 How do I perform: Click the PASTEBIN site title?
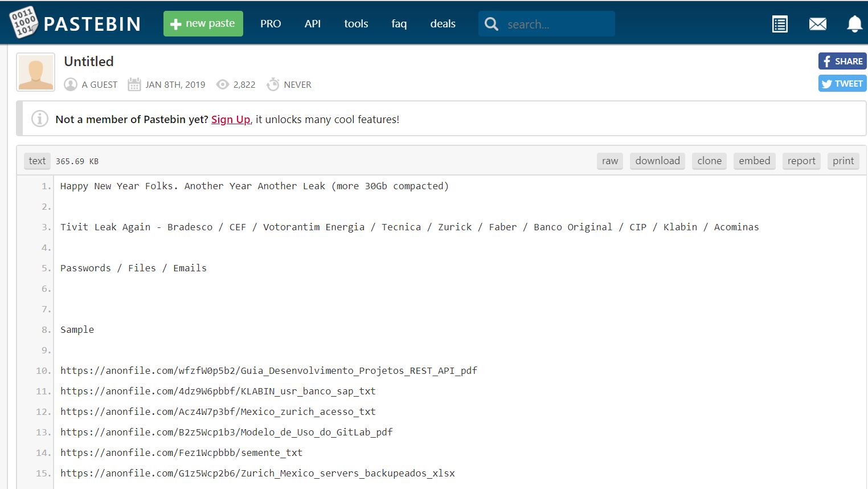pos(92,24)
